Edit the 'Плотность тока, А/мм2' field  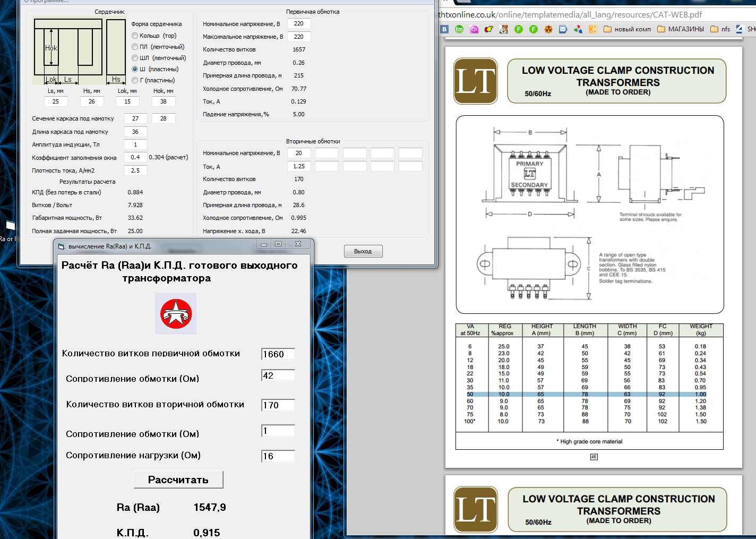135,170
